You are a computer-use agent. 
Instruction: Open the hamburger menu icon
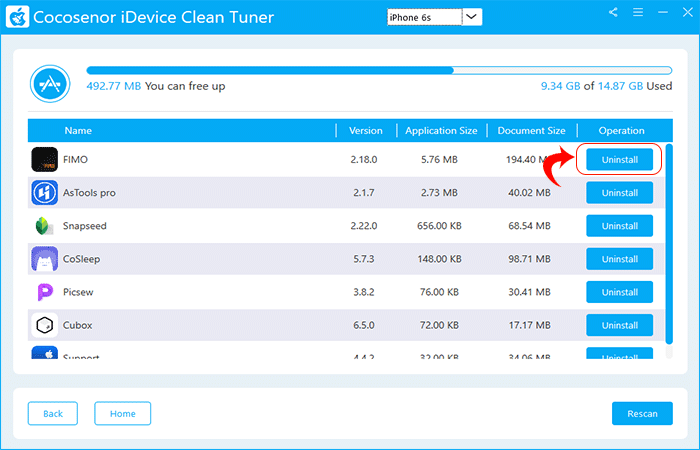638,12
